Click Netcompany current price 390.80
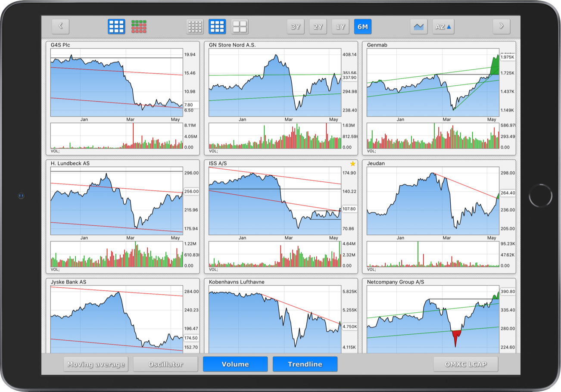Screen dimensions: 561x392 tap(508, 292)
